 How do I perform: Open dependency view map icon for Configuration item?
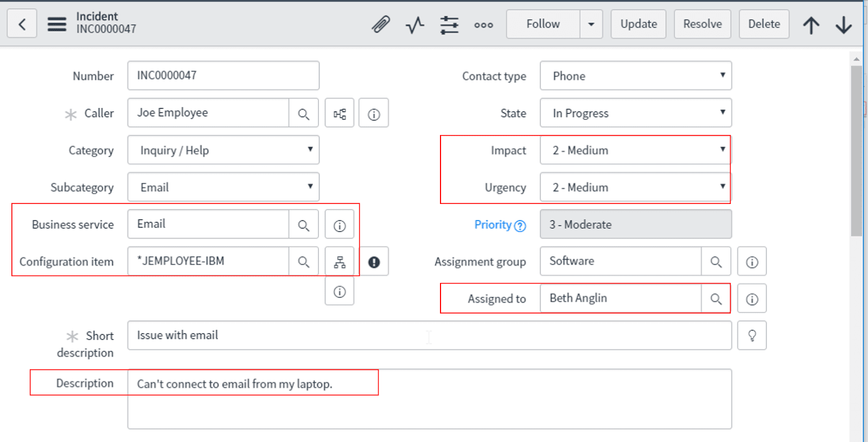(x=340, y=261)
